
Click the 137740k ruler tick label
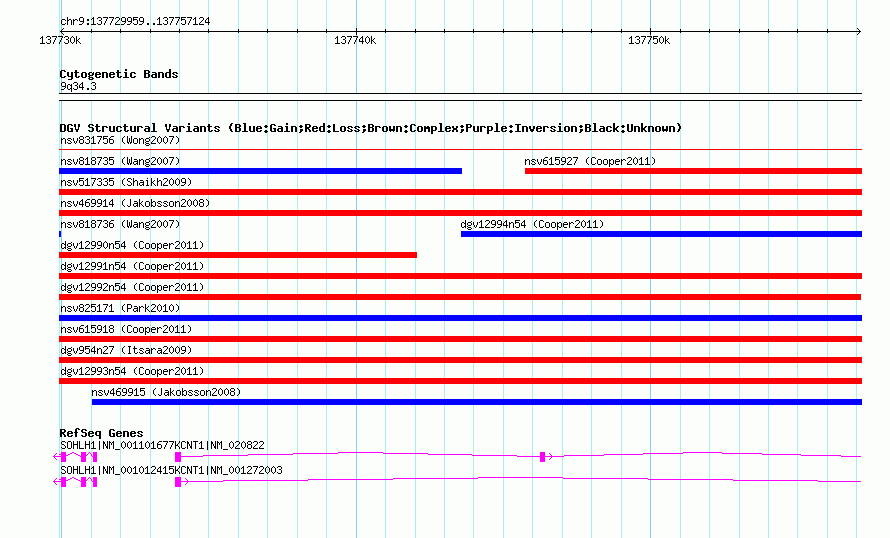(x=355, y=40)
